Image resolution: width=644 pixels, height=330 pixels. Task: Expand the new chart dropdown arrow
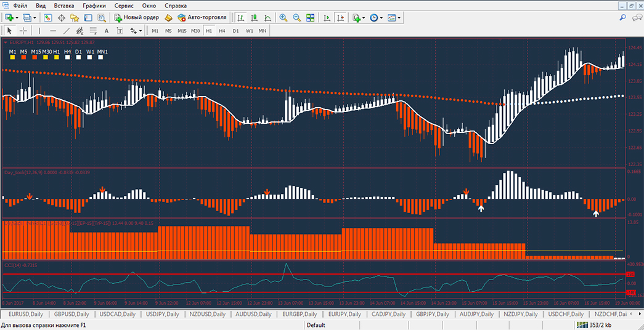[17, 18]
